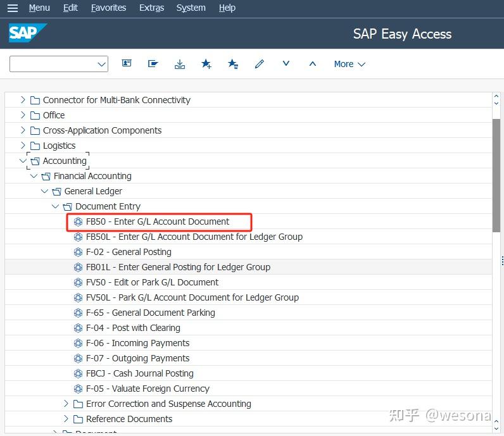Select FBCJ - Cash Journal Posting
The image size is (504, 436).
pos(139,373)
